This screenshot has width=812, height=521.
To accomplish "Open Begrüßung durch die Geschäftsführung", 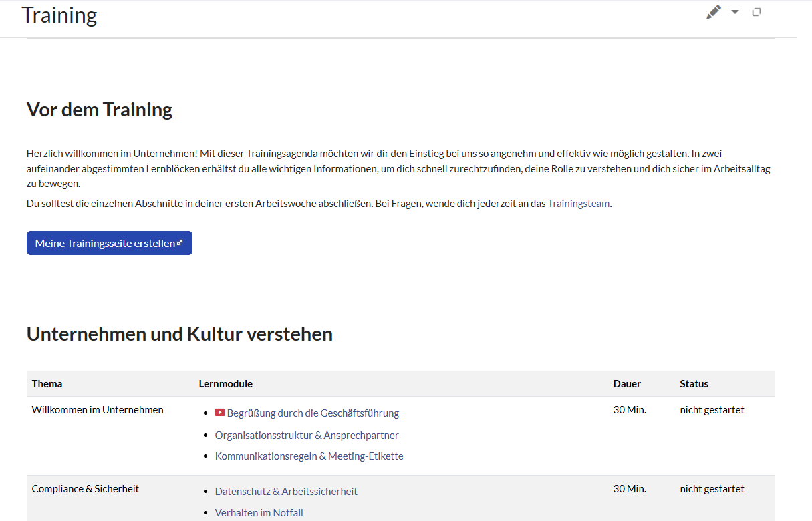I will click(313, 413).
